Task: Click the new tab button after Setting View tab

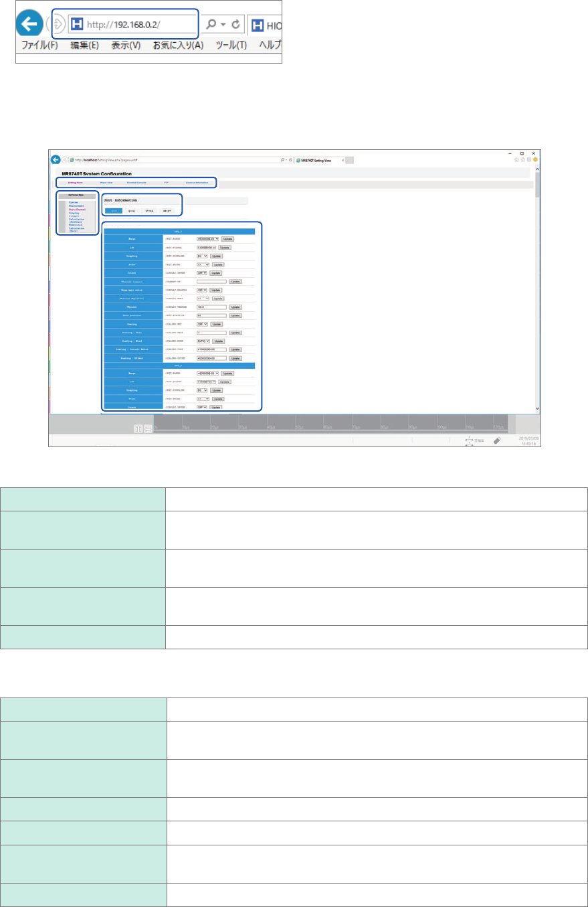Action: point(349,160)
